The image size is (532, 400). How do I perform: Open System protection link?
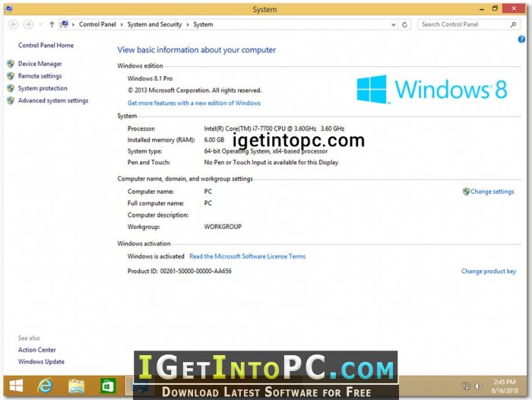point(43,88)
